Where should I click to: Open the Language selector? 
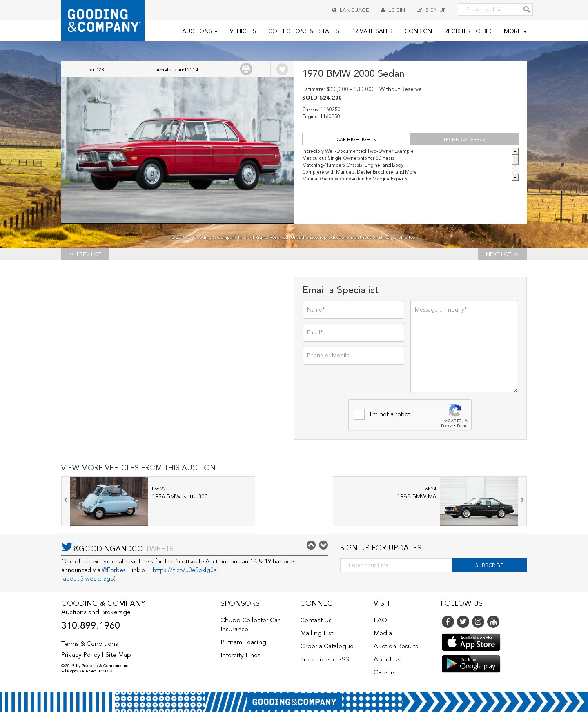tap(350, 10)
